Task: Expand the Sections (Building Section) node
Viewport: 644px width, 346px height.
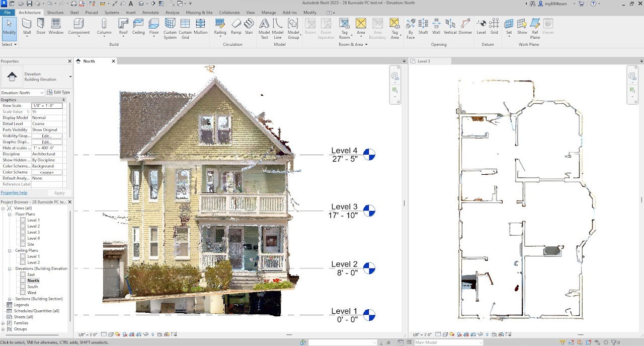Action: point(10,299)
